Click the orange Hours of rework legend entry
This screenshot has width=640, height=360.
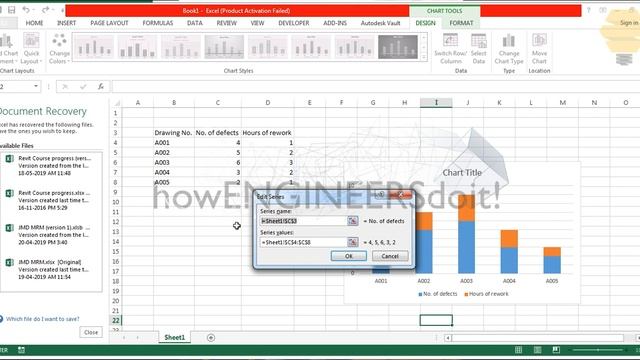[486, 294]
